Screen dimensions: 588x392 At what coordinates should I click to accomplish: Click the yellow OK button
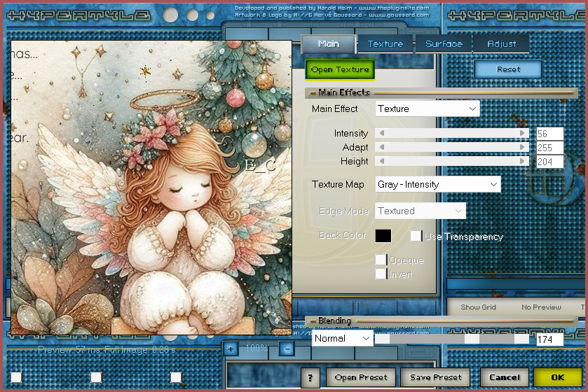(x=557, y=377)
